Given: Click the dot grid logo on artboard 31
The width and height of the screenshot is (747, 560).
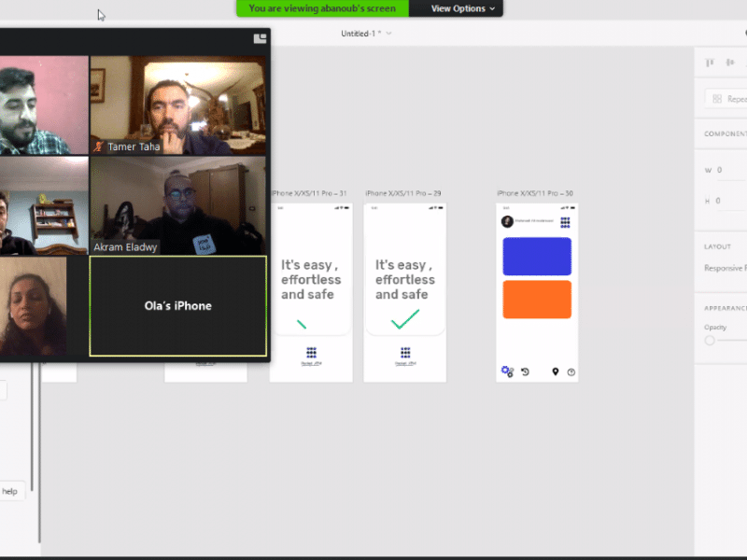Looking at the screenshot, I should (311, 353).
